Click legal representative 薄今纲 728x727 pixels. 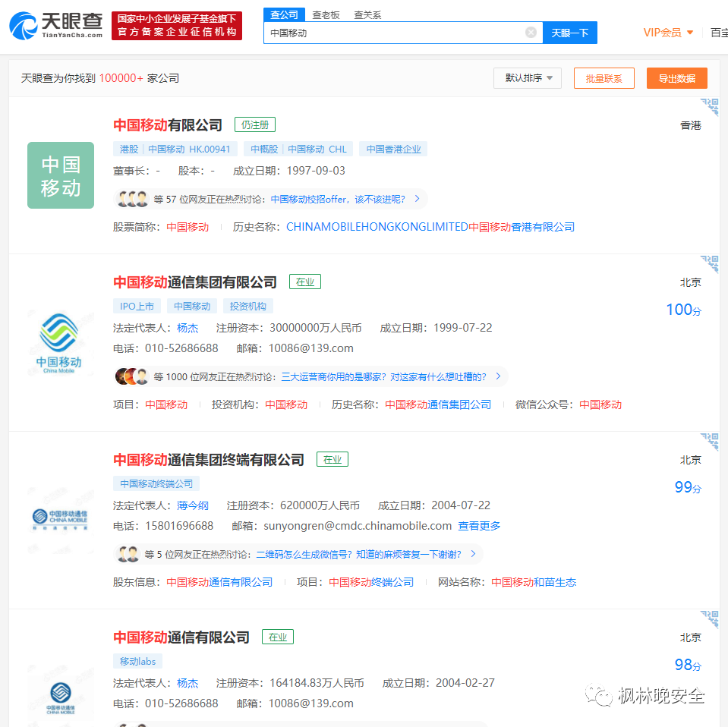[x=193, y=505]
